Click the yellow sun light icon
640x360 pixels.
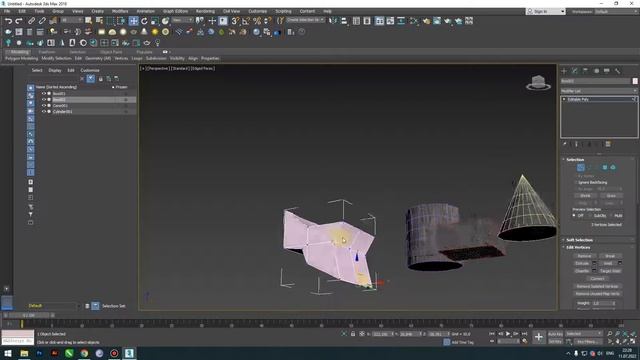tap(155, 31)
